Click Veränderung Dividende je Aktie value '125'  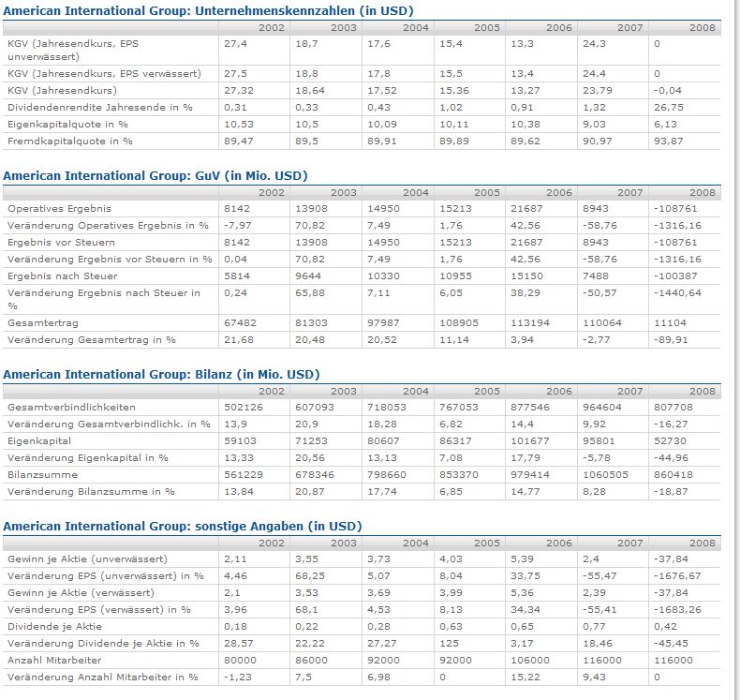[450, 644]
